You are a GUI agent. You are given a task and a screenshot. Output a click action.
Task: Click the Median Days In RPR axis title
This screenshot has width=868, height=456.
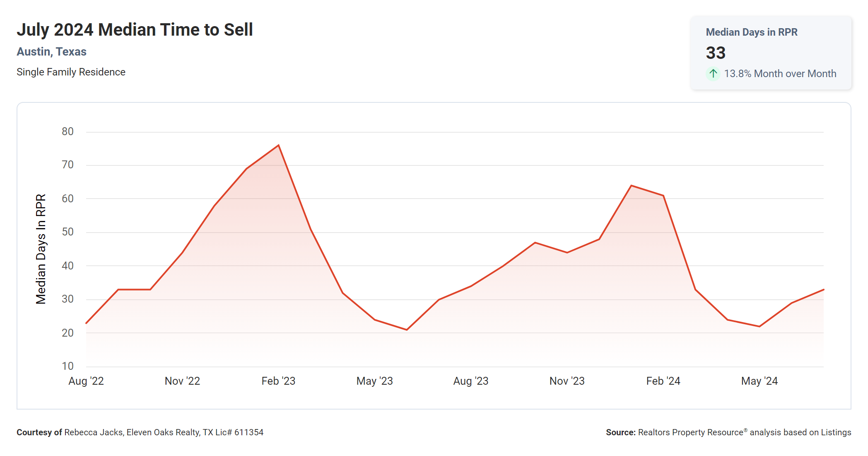pyautogui.click(x=41, y=249)
